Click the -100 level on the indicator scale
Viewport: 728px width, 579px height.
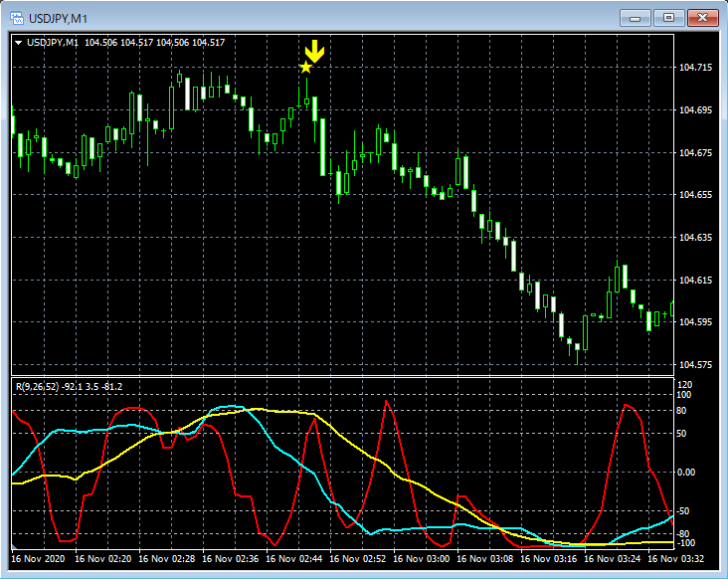coord(686,543)
